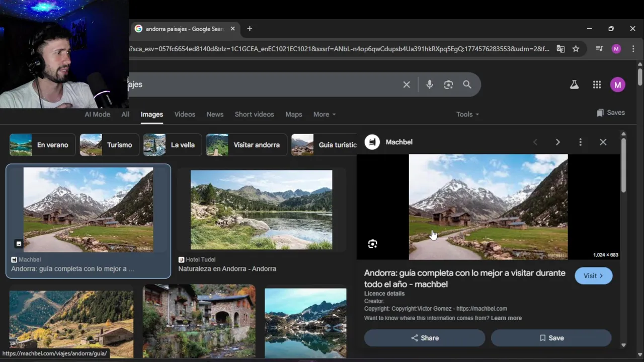Switch to the All results tab

coord(125,114)
